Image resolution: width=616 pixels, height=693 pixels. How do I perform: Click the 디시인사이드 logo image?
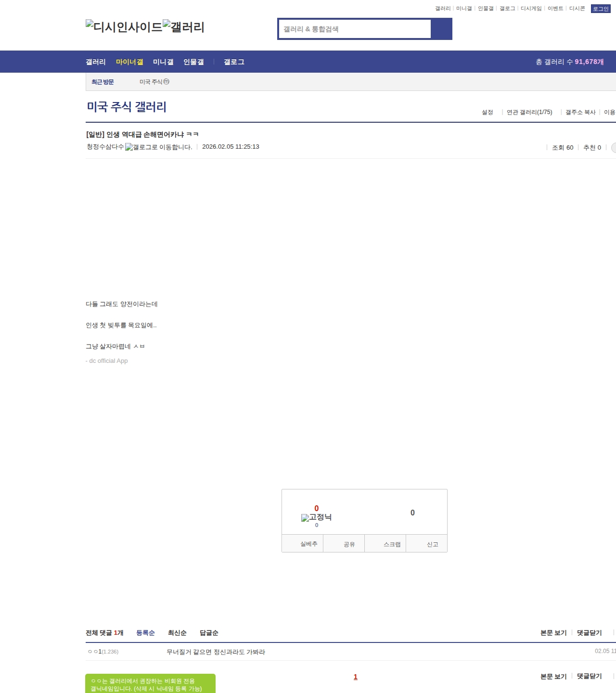point(124,26)
